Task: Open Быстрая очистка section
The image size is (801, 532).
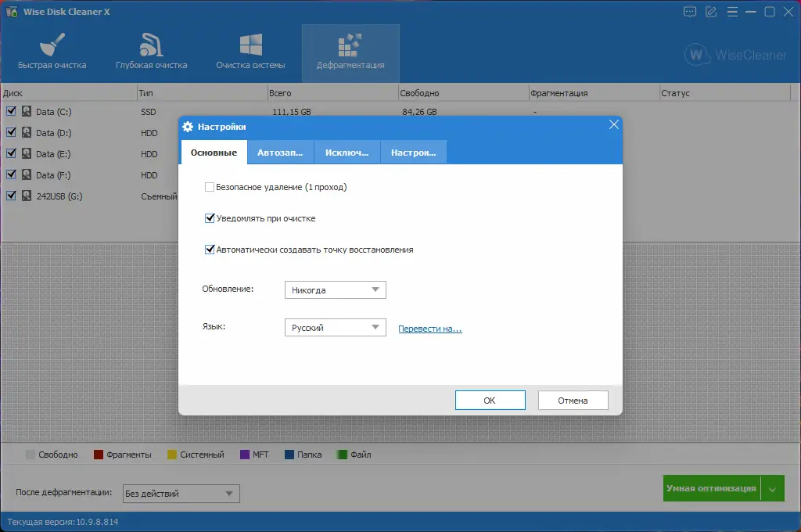Action: coord(52,52)
